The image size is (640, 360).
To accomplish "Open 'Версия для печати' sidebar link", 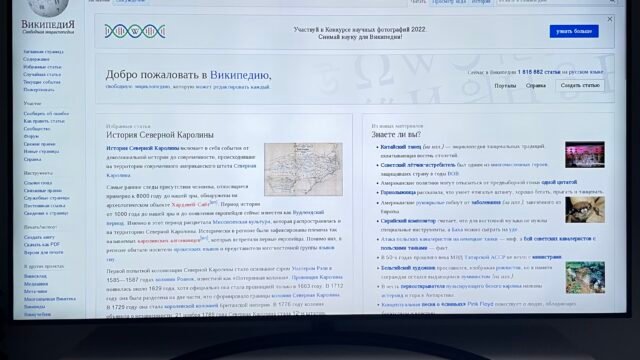I will click(43, 252).
